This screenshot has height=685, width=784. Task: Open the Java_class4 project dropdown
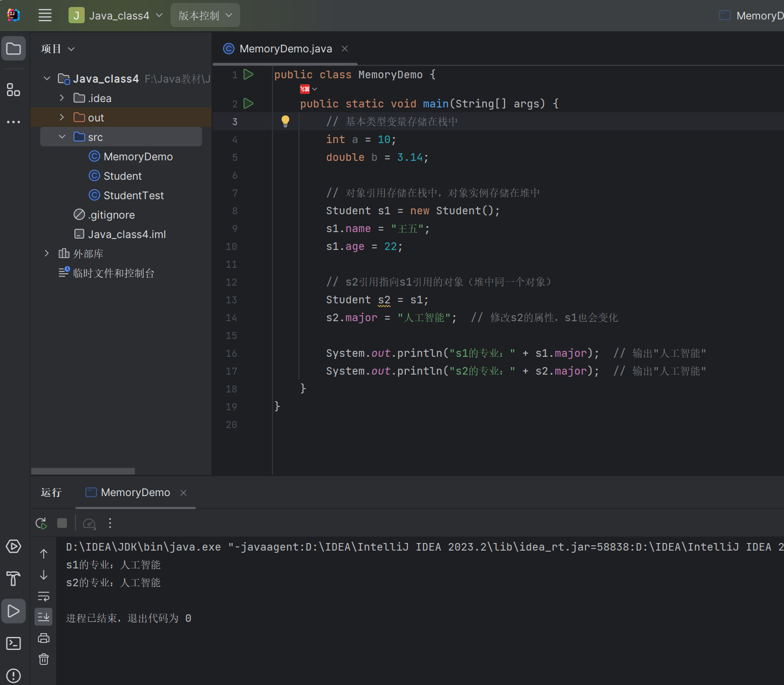[115, 16]
